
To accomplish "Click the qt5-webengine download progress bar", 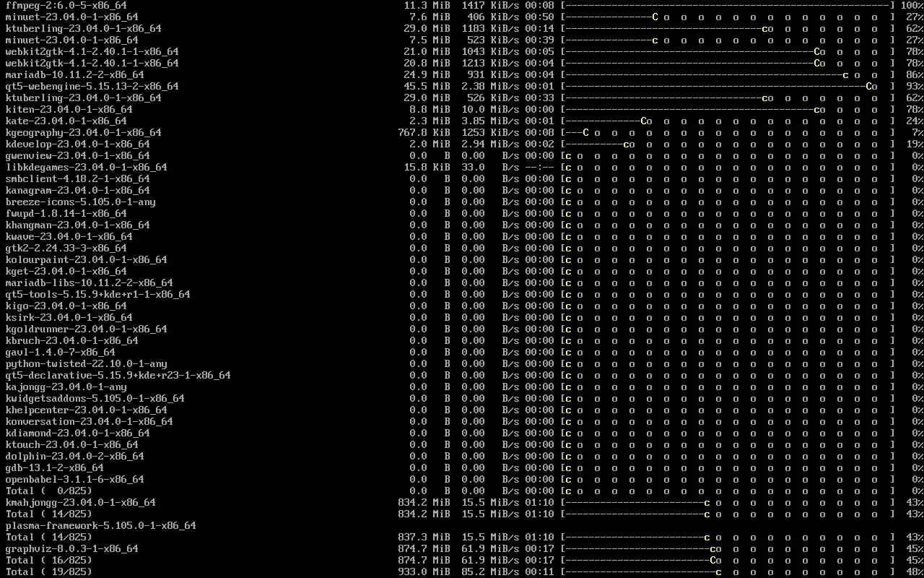I will (x=727, y=86).
